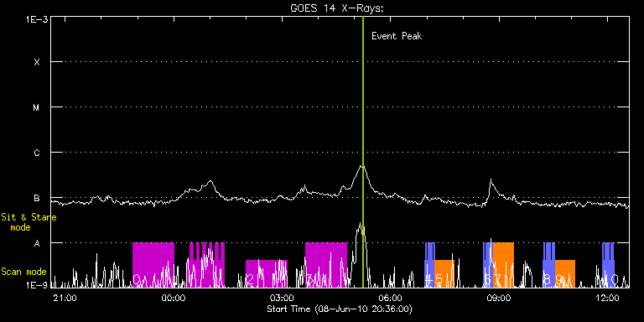644x322 pixels.
Task: Click the "C" flare class axis label
Action: point(37,153)
